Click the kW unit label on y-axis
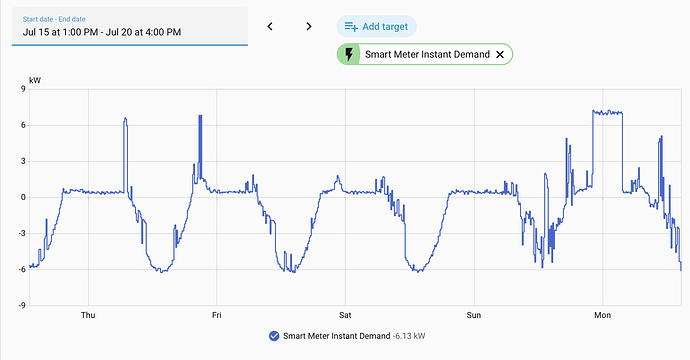This screenshot has width=690, height=360. (x=35, y=81)
